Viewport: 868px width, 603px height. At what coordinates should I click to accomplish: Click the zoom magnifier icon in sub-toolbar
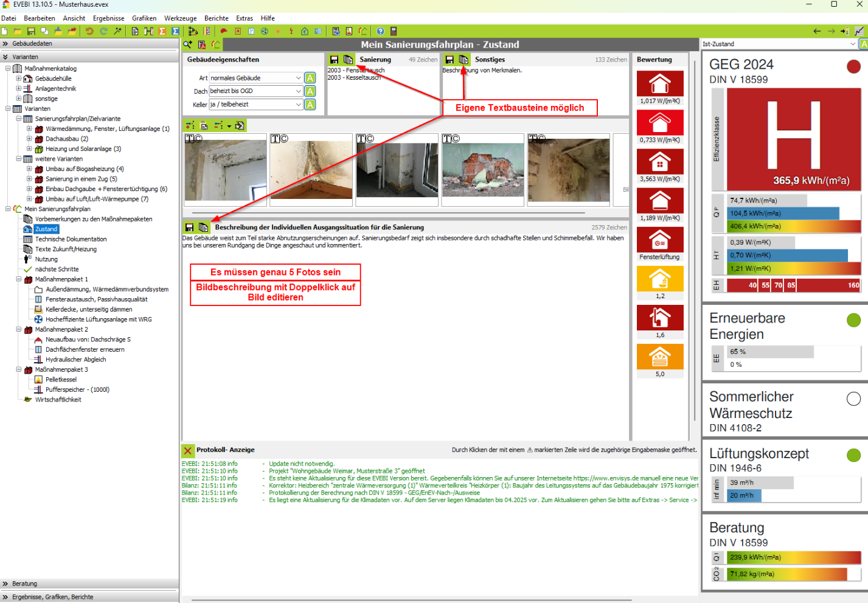pos(188,44)
